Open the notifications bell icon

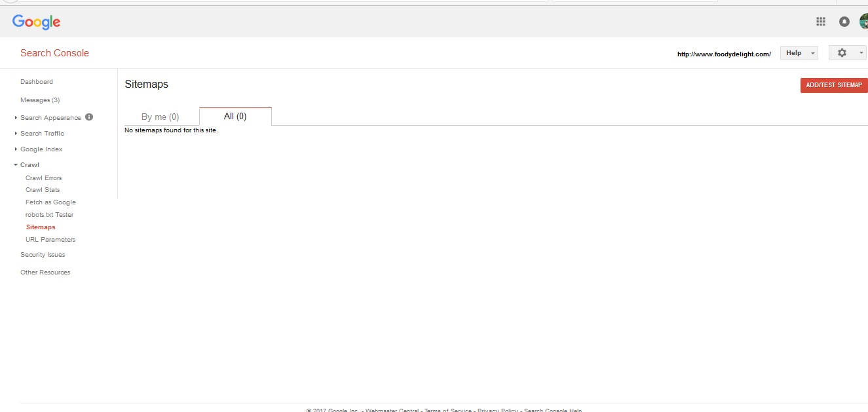click(844, 22)
